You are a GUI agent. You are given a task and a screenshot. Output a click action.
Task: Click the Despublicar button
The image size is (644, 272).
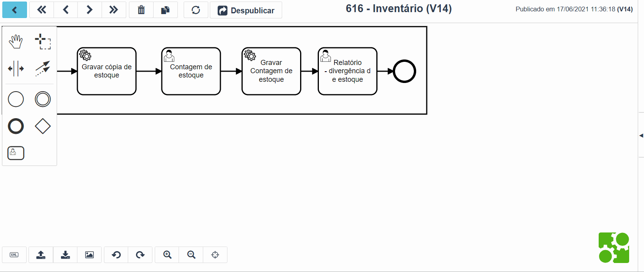point(246,10)
